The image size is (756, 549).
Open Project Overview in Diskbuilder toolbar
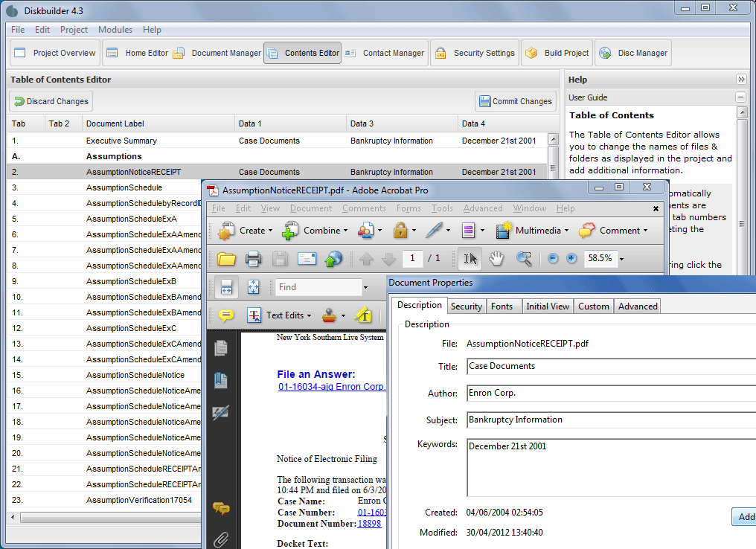click(55, 53)
